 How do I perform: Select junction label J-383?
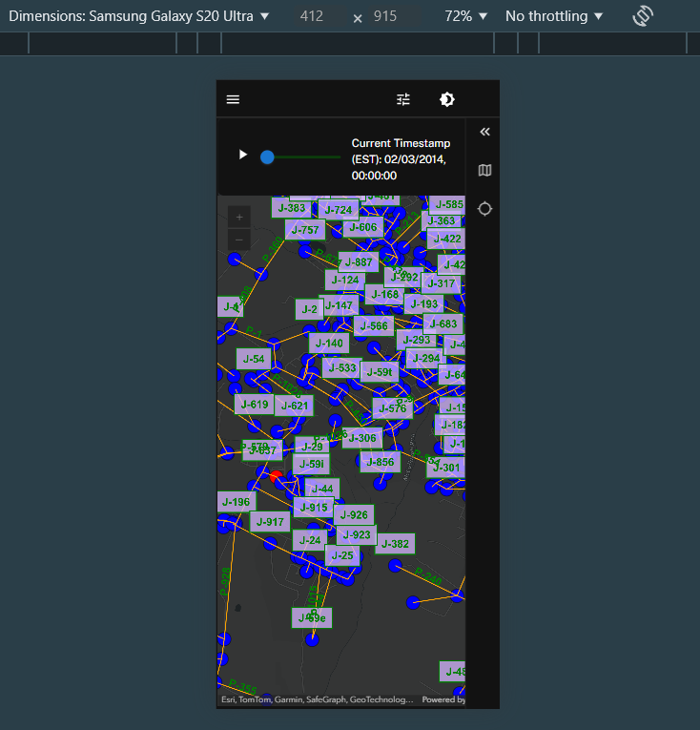tap(292, 208)
